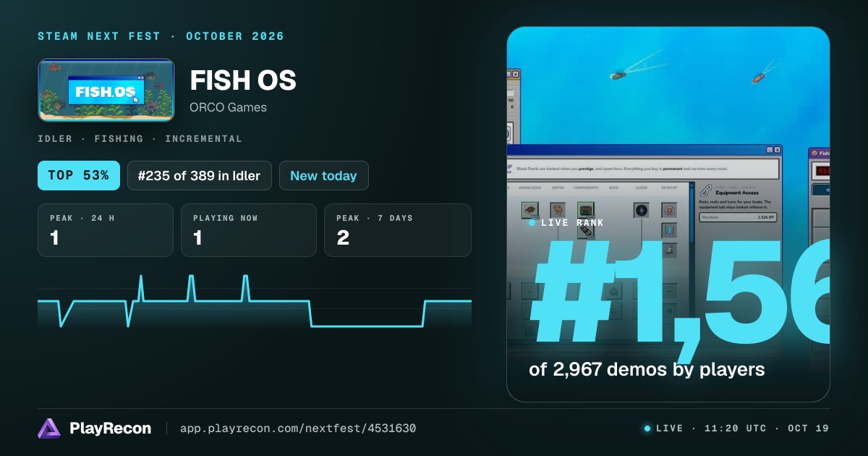
Task: Click the PLAYING NOW stat card
Action: 249,230
